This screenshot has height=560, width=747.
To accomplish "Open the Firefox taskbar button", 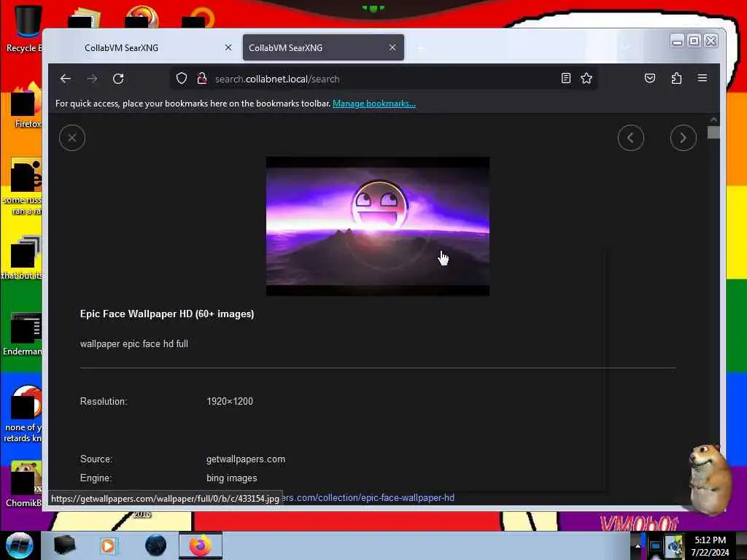I will coord(201,545).
